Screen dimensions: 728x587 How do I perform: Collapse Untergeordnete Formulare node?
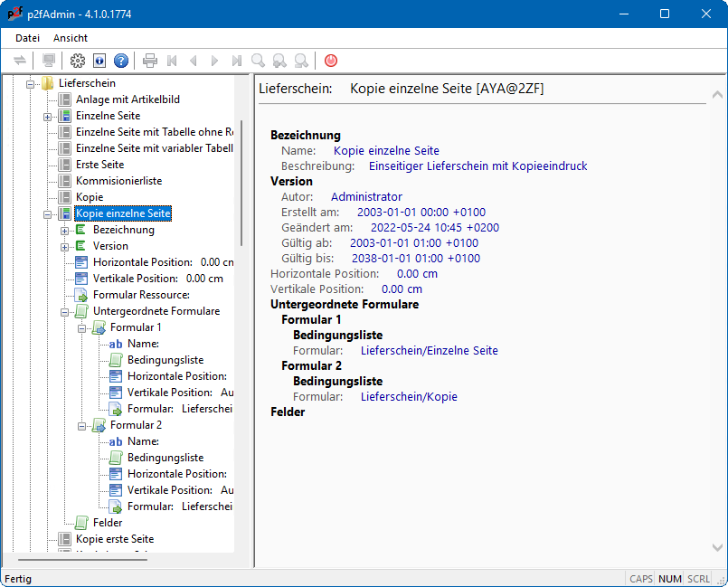[x=65, y=311]
